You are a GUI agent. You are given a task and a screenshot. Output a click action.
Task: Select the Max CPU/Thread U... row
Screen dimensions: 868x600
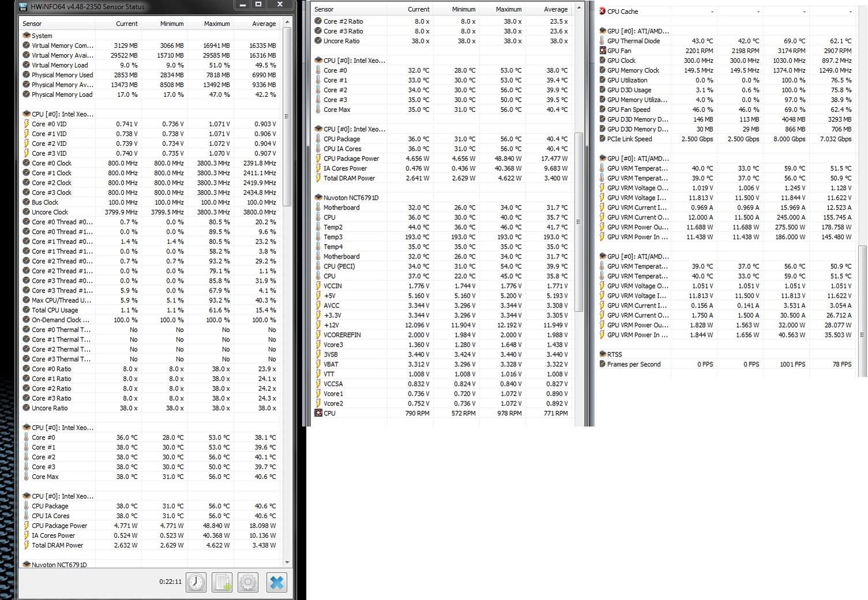[150, 301]
